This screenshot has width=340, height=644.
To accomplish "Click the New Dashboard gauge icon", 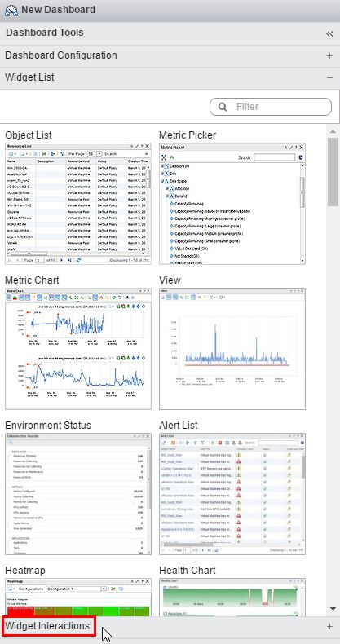I will click(x=11, y=11).
